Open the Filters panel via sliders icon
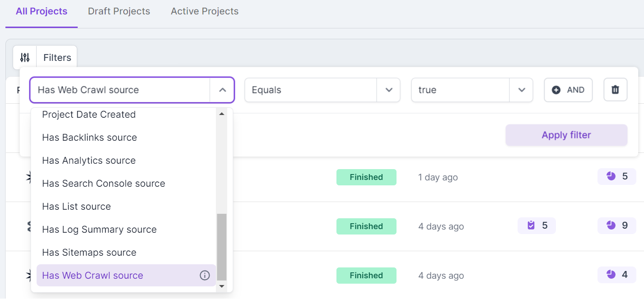 24,57
